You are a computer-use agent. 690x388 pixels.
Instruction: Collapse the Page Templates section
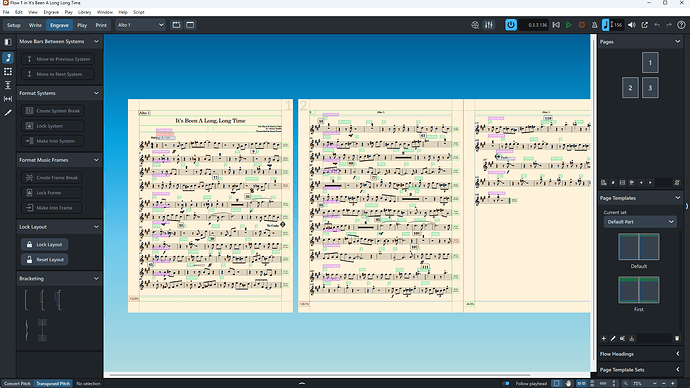click(678, 198)
